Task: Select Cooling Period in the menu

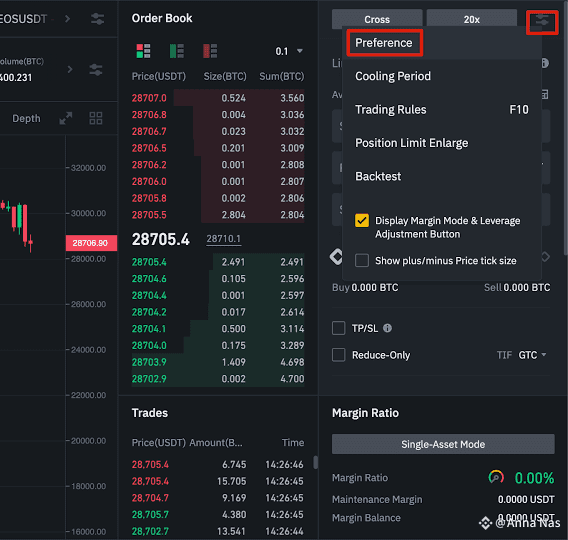Action: 393,76
